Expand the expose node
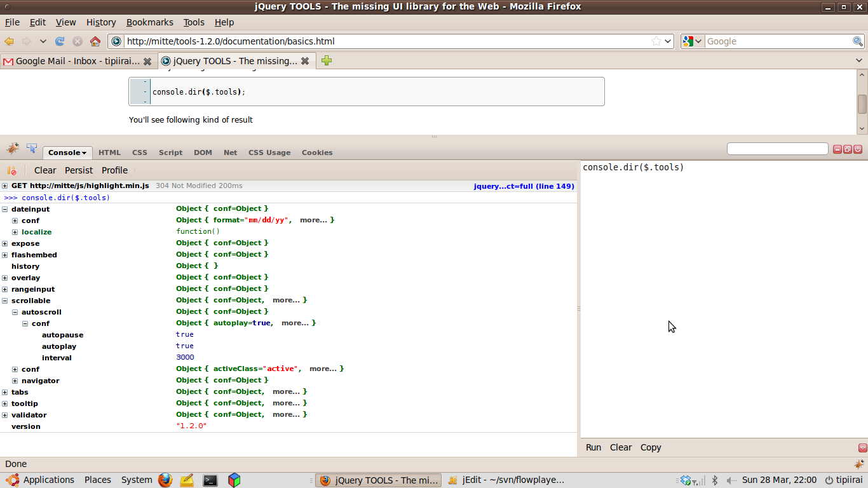Viewport: 868px width, 488px height. point(5,243)
